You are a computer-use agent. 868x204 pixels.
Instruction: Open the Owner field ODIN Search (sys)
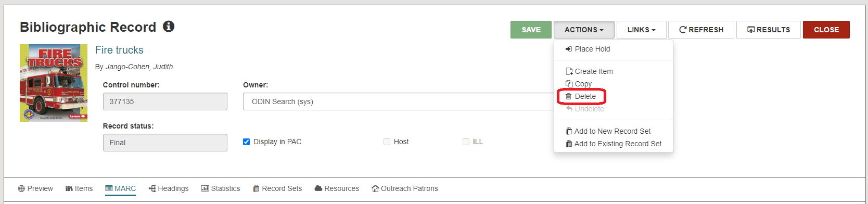(399, 101)
